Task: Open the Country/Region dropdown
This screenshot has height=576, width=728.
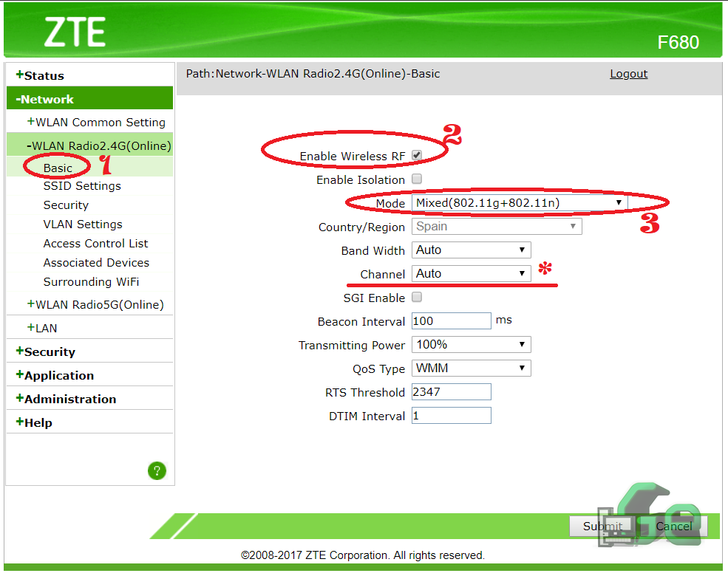Action: (x=497, y=226)
